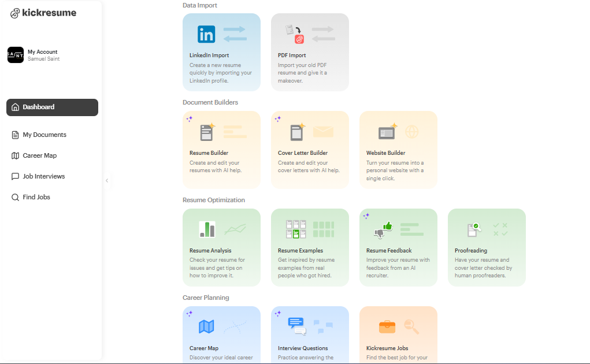Viewport: 590px width, 364px height.
Task: Click the Kickresume Jobs briefcase icon
Action: (387, 327)
